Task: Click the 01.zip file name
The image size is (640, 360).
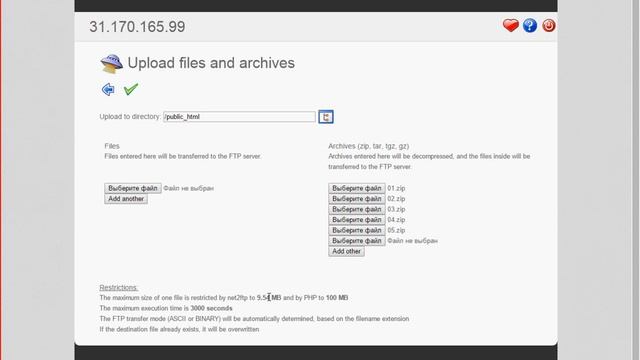Action: point(396,188)
